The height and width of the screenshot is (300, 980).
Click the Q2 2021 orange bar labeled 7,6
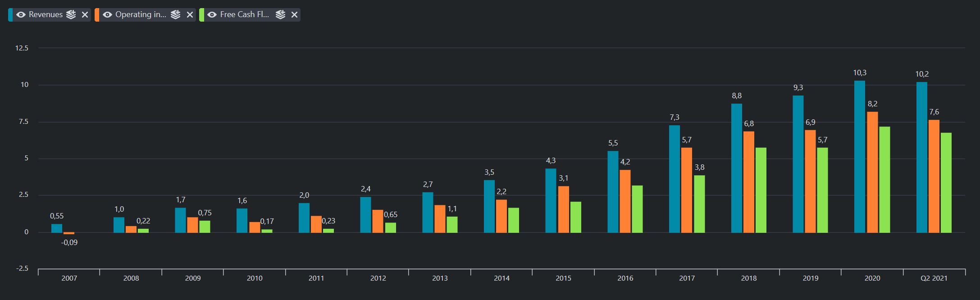934,176
